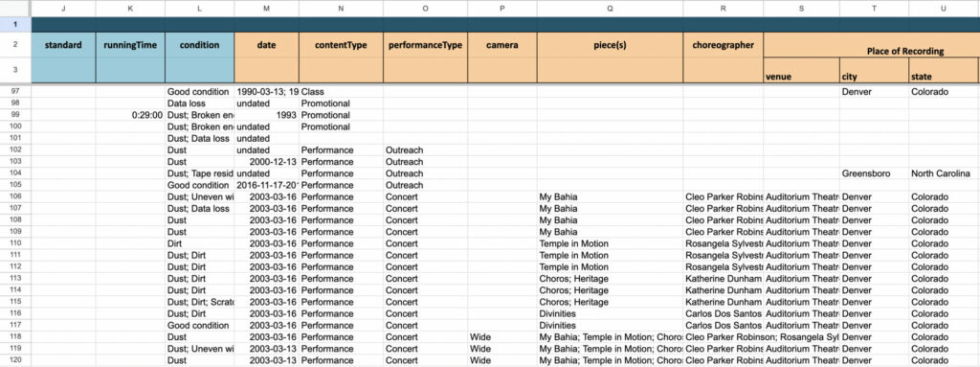Click Concert cell in row 109

coord(425,232)
